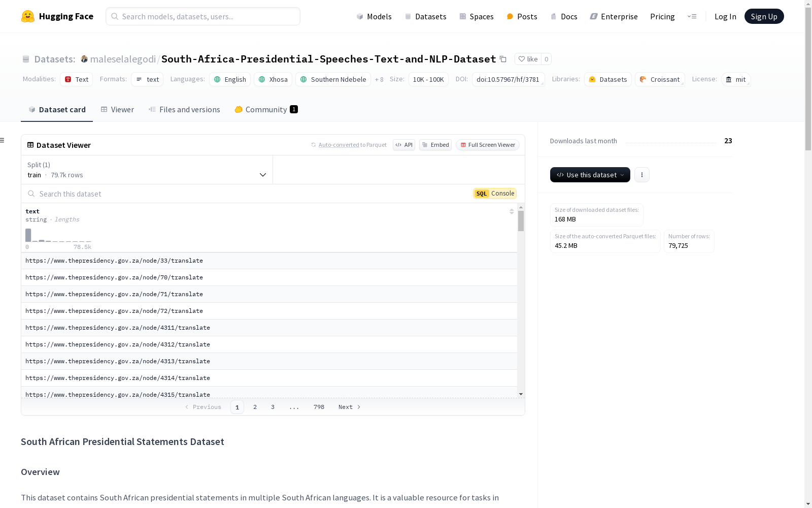Open Posts in top navigation
812x508 pixels.
click(x=522, y=16)
